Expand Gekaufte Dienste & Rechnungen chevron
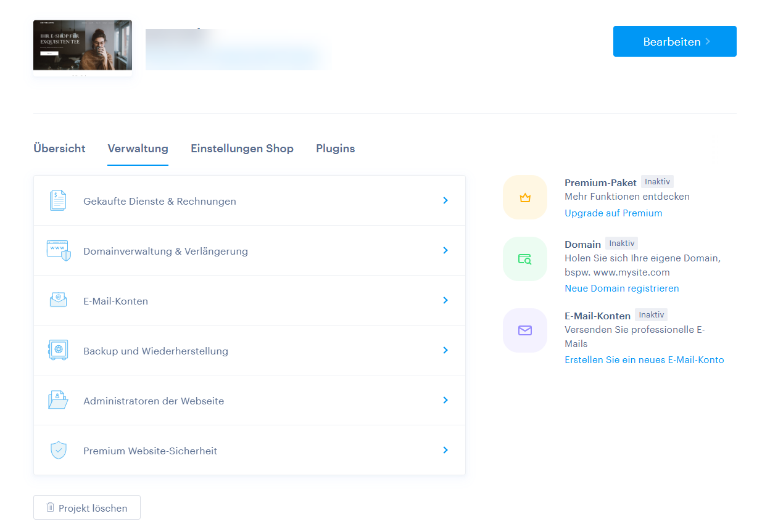 tap(445, 201)
